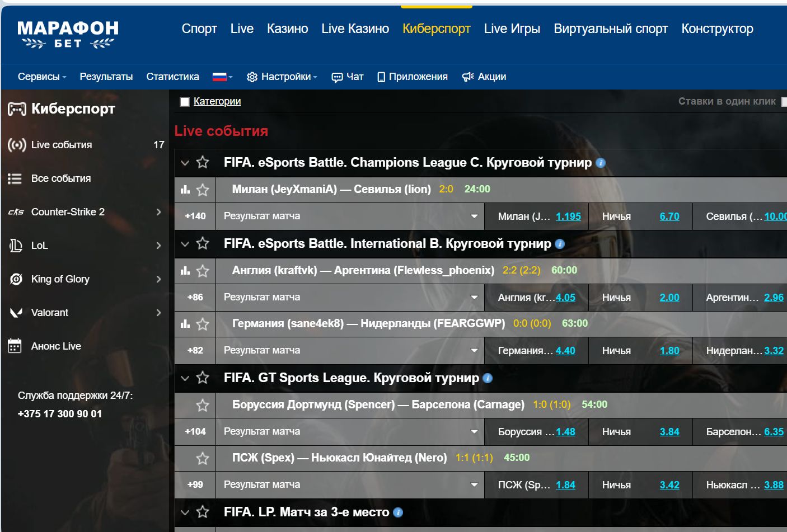Open statistics chart for Милан — Севилья match
The image size is (787, 532).
(185, 190)
